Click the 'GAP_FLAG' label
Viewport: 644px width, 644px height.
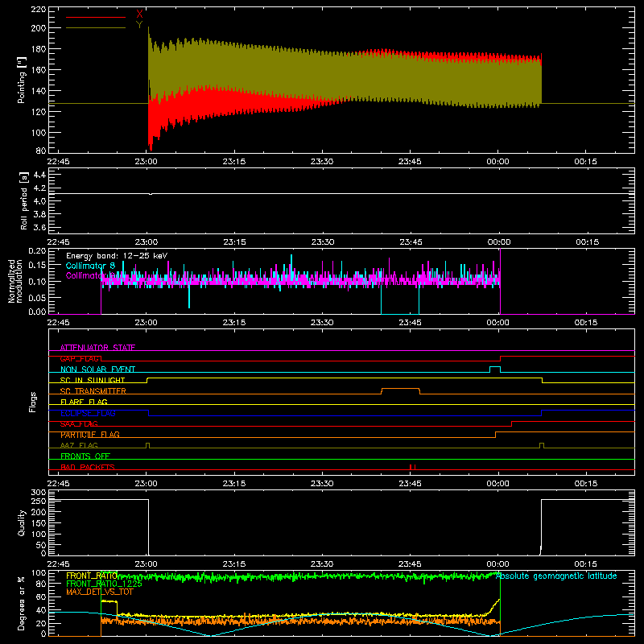coord(80,358)
